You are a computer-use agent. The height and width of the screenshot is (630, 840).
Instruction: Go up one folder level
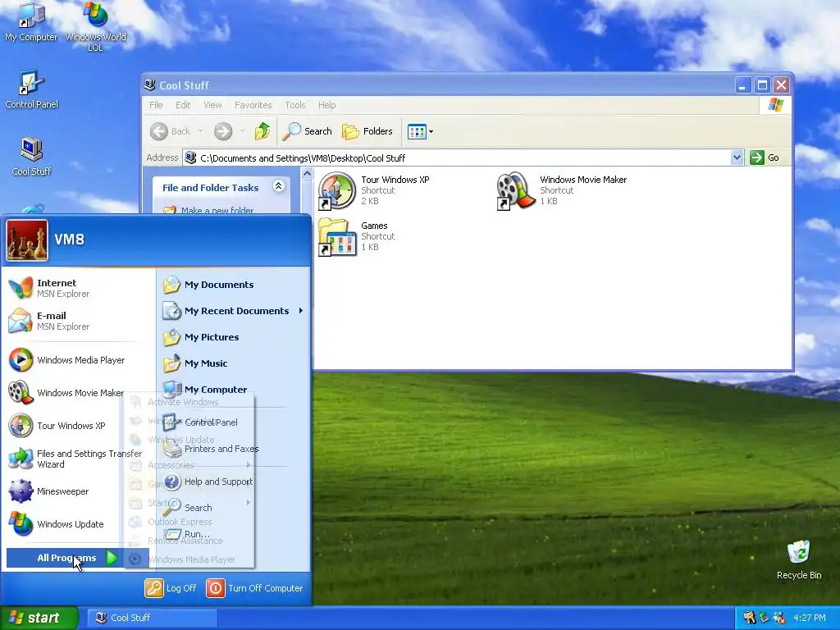click(262, 131)
